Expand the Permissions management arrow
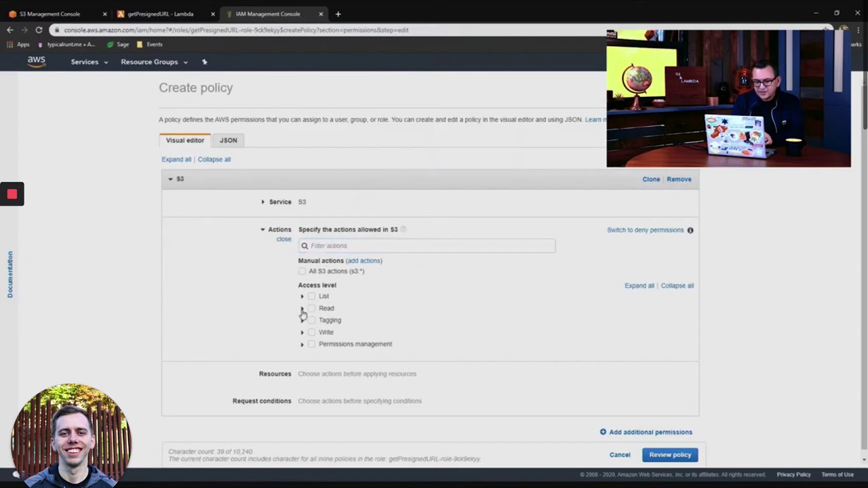Image resolution: width=868 pixels, height=488 pixels. click(x=302, y=344)
